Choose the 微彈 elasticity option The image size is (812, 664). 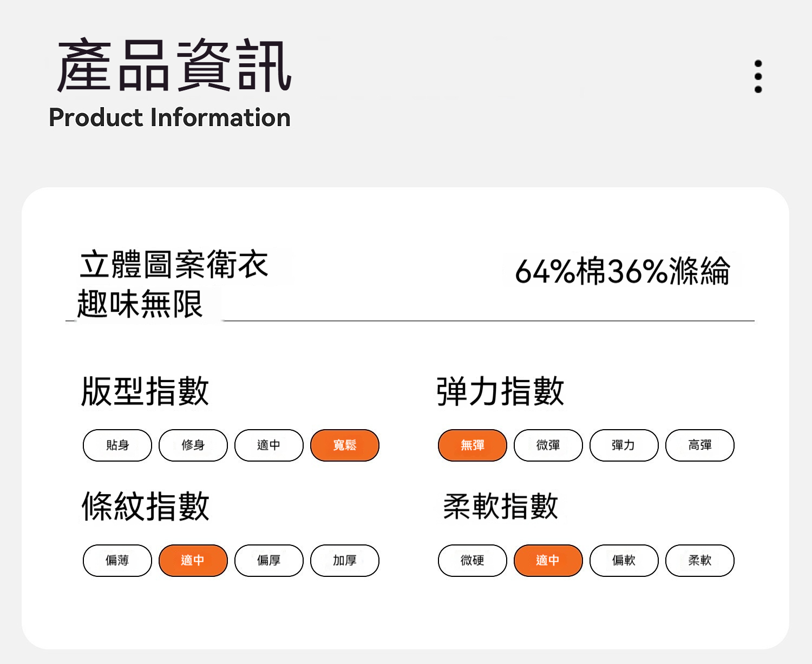(x=548, y=445)
